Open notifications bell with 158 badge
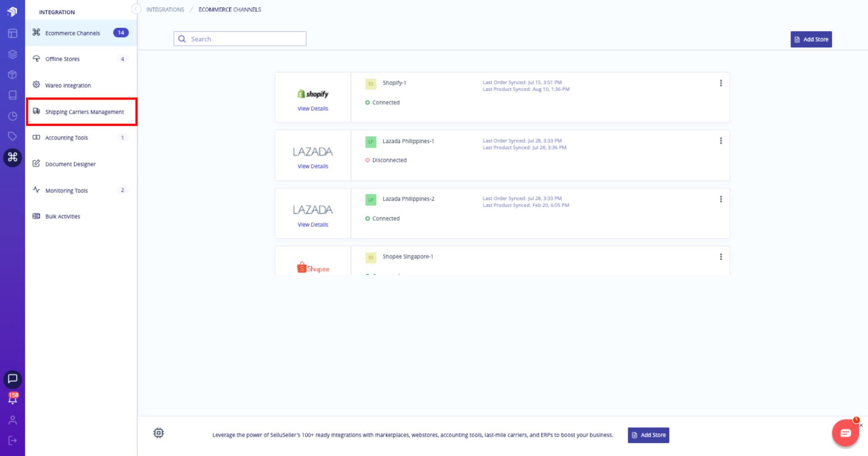Image resolution: width=868 pixels, height=456 pixels. (x=13, y=399)
